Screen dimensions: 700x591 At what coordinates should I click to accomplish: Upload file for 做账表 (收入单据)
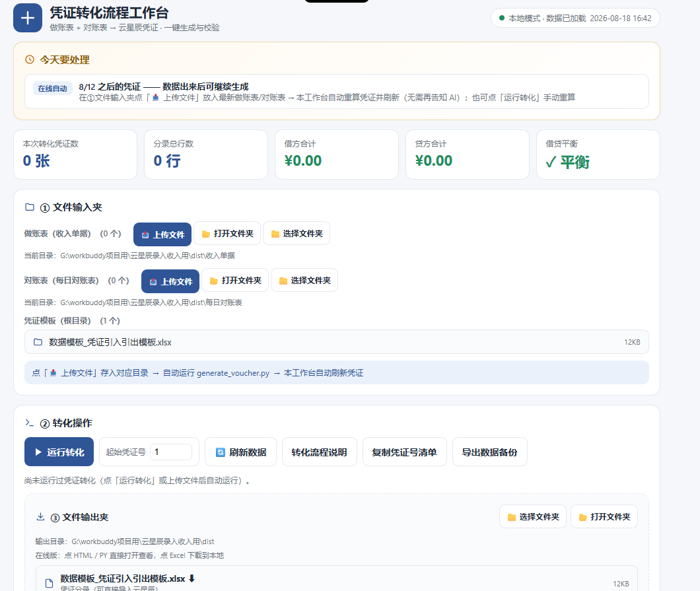coord(162,234)
